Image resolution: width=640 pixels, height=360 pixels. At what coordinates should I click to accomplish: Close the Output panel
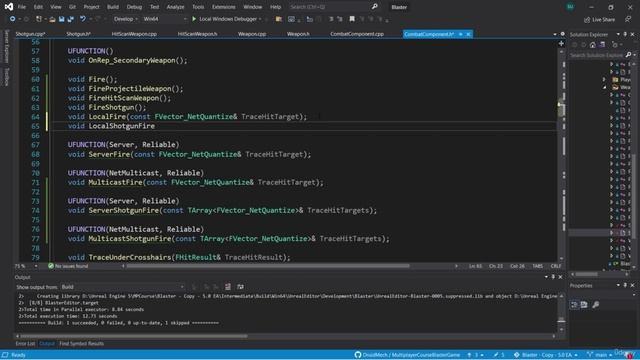click(x=560, y=277)
